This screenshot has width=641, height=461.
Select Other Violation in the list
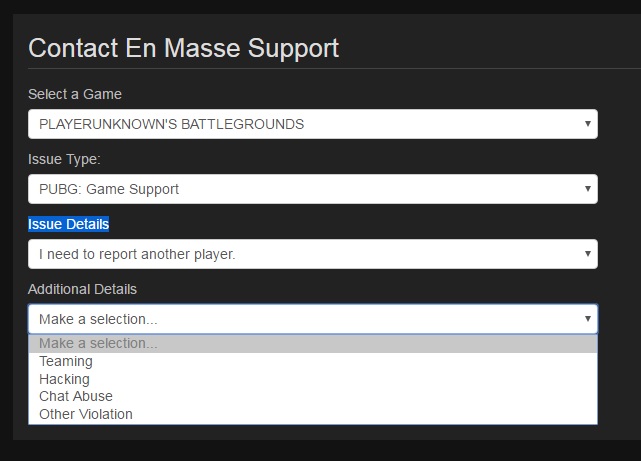(x=86, y=414)
